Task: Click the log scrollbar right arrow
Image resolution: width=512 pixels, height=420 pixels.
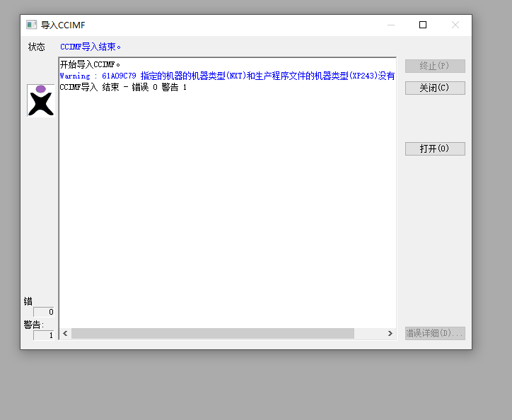Action: point(390,333)
